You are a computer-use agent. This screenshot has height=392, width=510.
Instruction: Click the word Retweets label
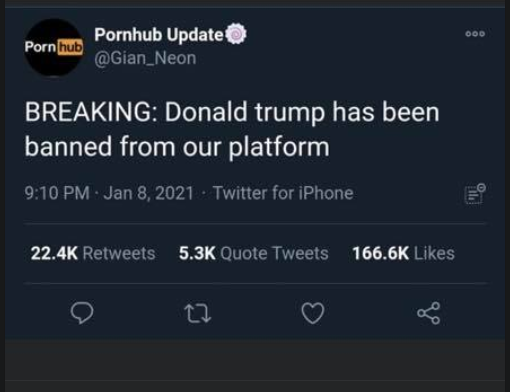119,253
